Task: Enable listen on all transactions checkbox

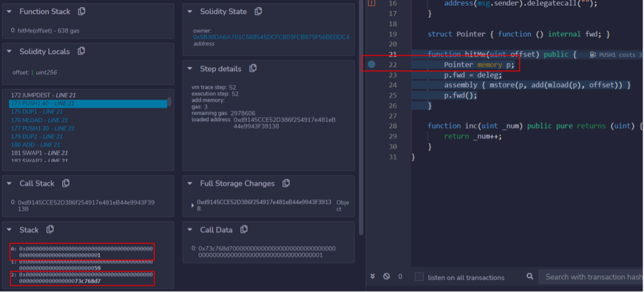Action: click(x=419, y=277)
